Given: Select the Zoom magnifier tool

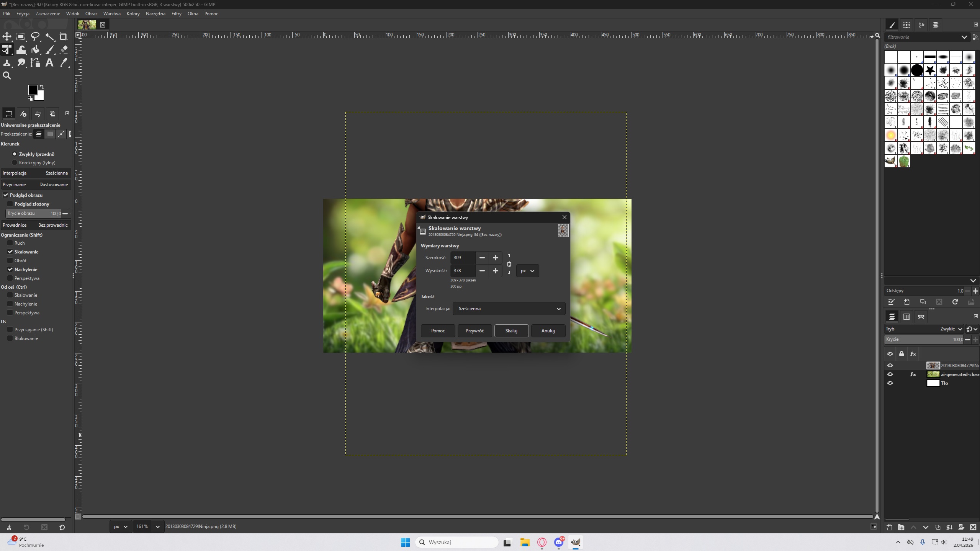Looking at the screenshot, I should coord(7,76).
